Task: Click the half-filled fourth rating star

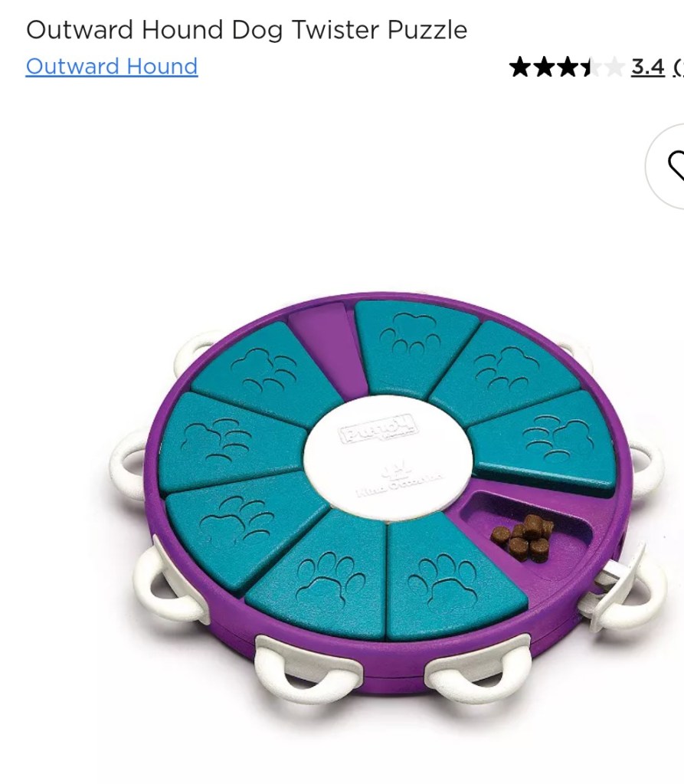Action: click(x=591, y=67)
